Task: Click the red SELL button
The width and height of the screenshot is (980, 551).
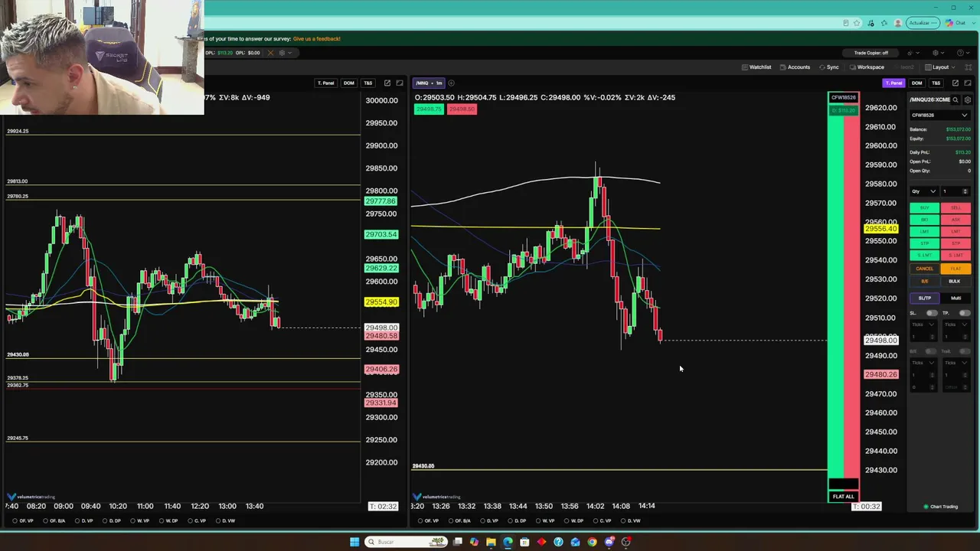Action: [955, 208]
